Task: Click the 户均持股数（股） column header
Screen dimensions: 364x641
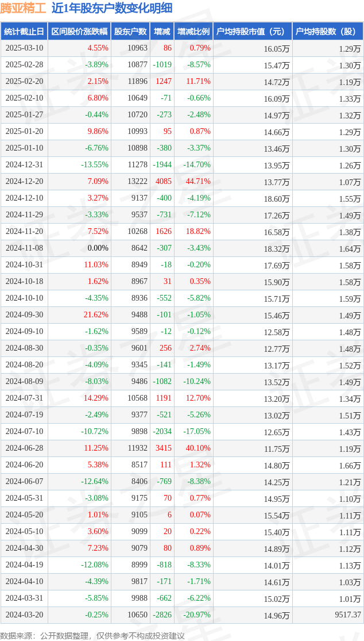Action: [x=327, y=32]
